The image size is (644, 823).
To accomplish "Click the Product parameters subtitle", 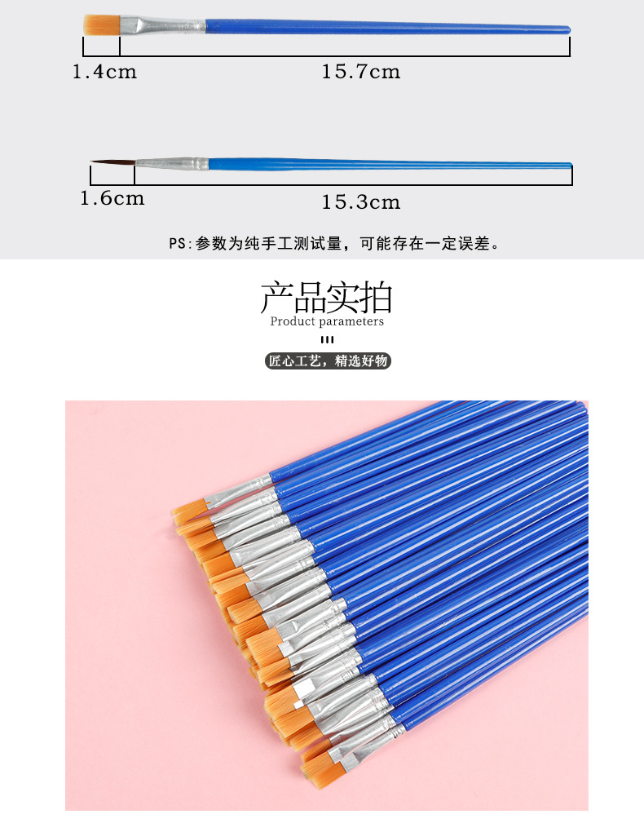I will click(327, 321).
